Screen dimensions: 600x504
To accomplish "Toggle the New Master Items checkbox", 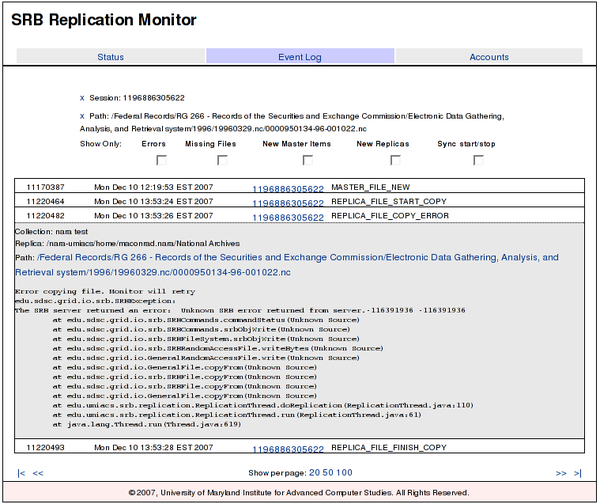I will pyautogui.click(x=308, y=160).
